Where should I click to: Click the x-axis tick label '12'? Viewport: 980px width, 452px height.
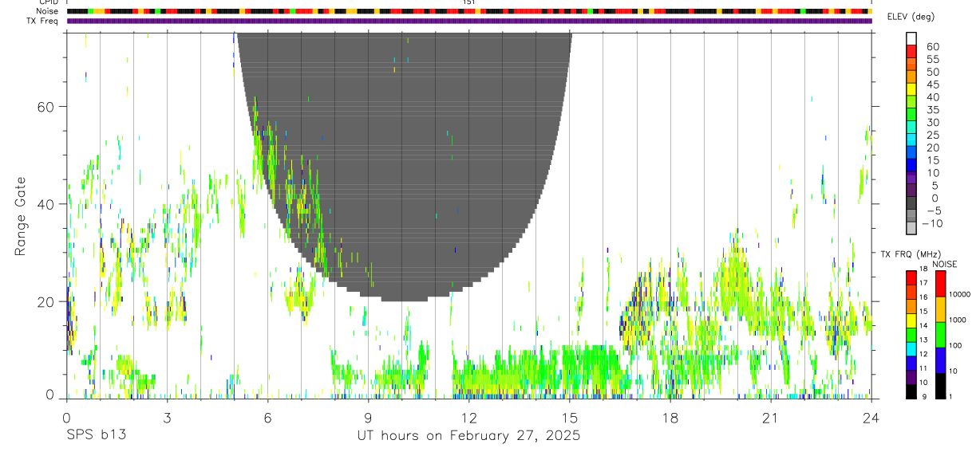[468, 418]
